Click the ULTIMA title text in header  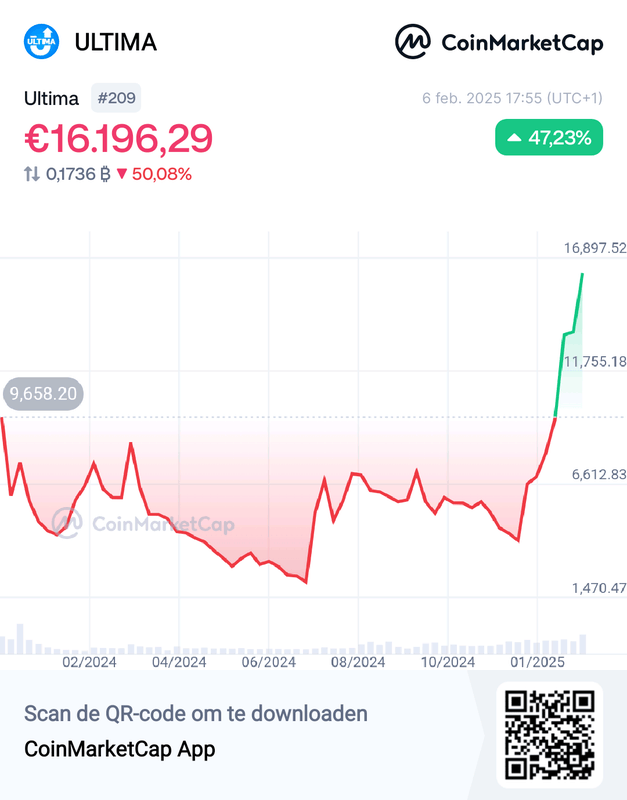point(116,42)
